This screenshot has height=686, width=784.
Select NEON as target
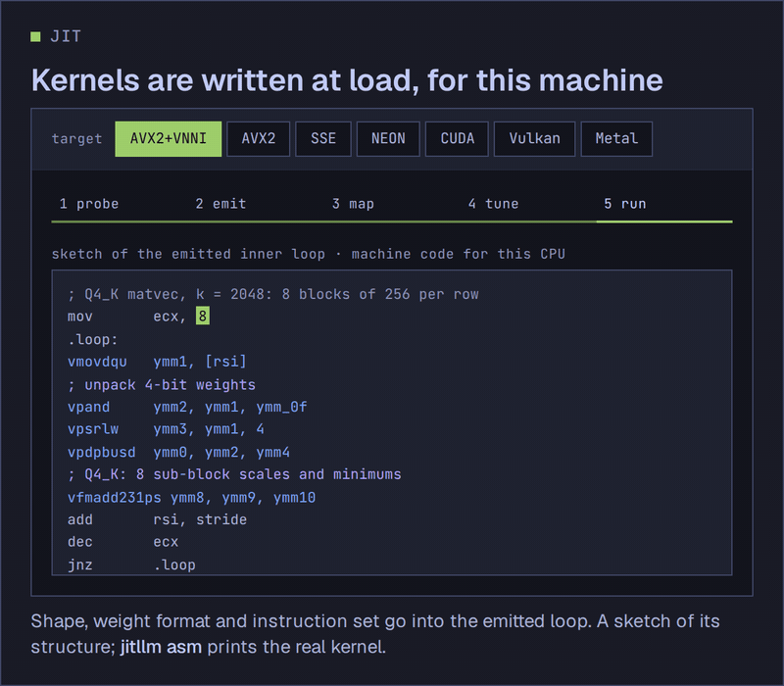click(388, 139)
